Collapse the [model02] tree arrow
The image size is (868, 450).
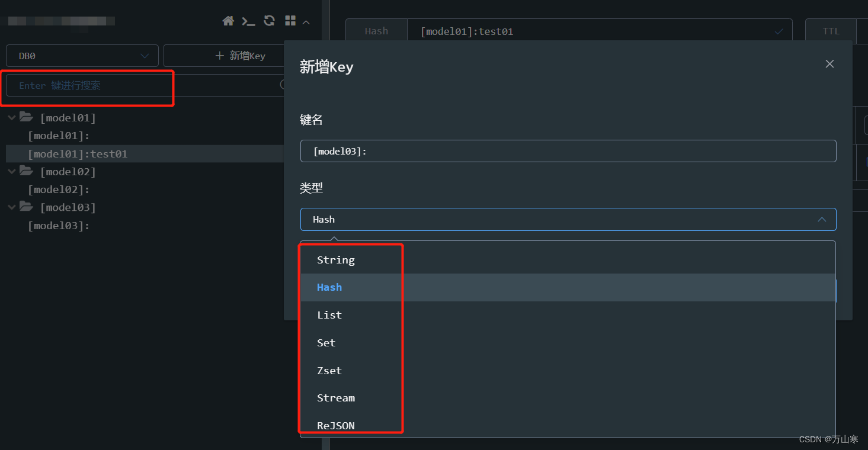pos(11,172)
